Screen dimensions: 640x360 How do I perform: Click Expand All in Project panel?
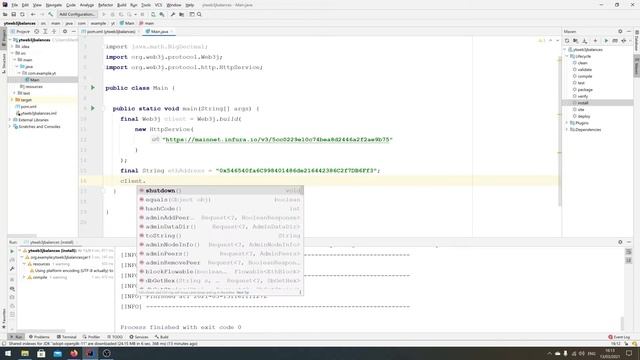coord(45,31)
